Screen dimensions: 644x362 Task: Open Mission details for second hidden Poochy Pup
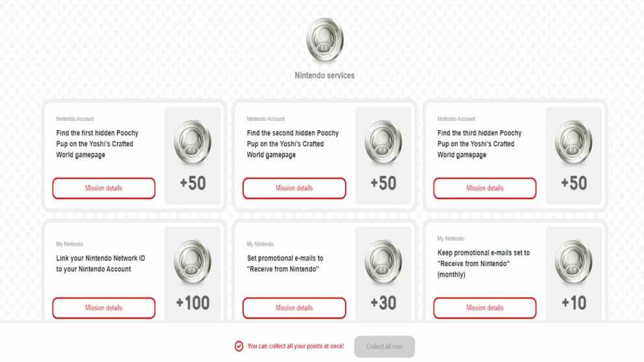[294, 188]
